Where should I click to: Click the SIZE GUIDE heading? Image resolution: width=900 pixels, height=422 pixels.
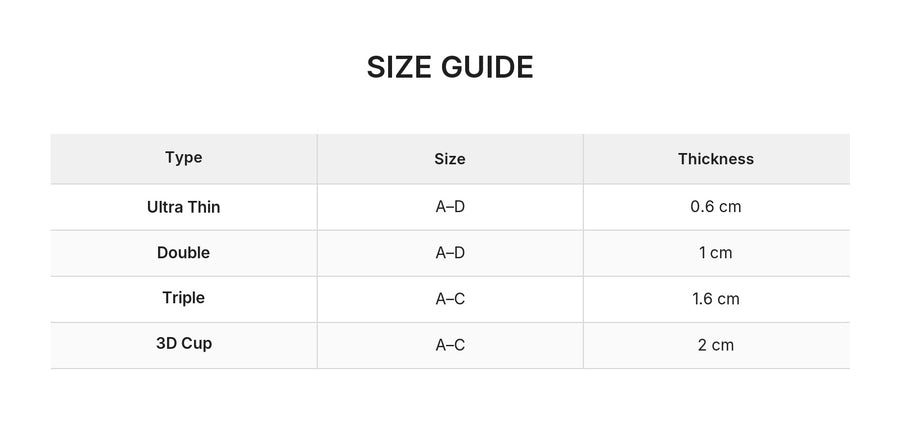tap(450, 67)
